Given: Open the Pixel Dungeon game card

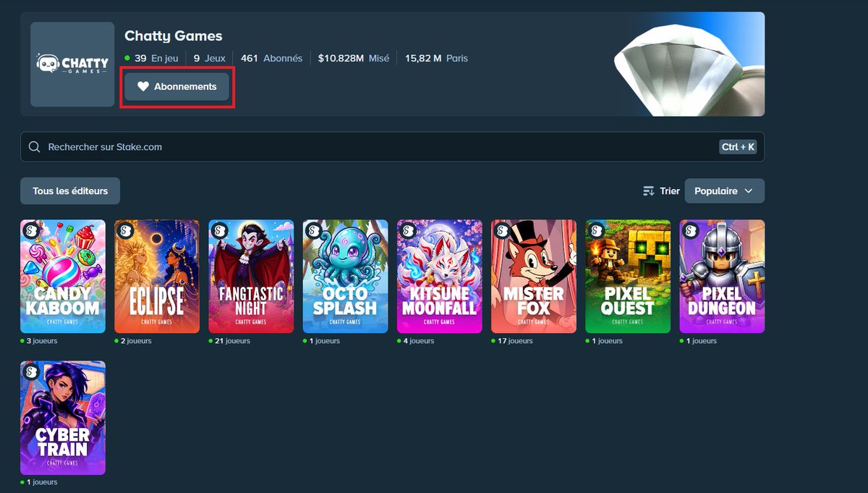Looking at the screenshot, I should pos(722,277).
